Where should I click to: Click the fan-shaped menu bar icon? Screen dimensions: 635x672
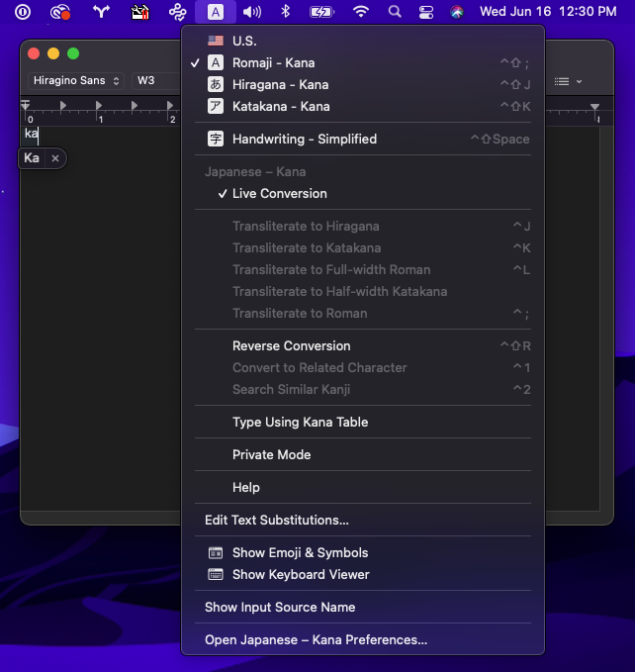pyautogui.click(x=177, y=12)
